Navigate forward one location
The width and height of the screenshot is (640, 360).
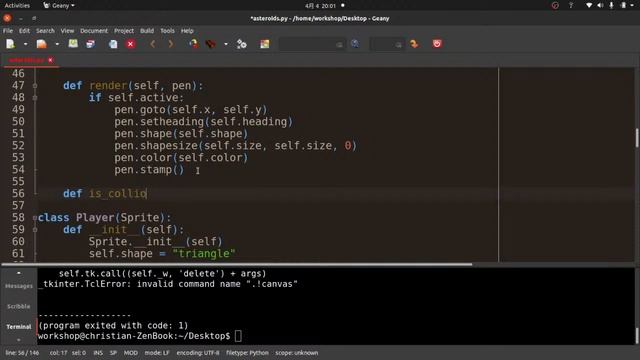(171, 44)
